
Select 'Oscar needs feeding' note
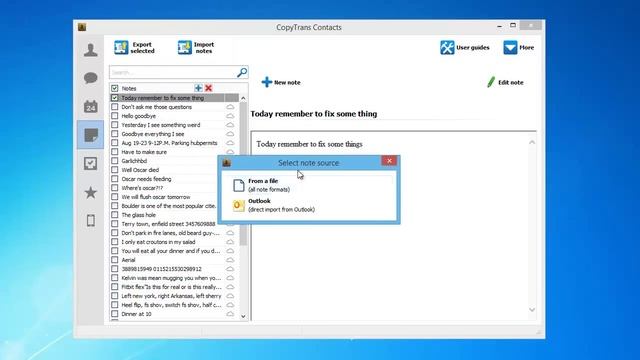[x=146, y=179]
